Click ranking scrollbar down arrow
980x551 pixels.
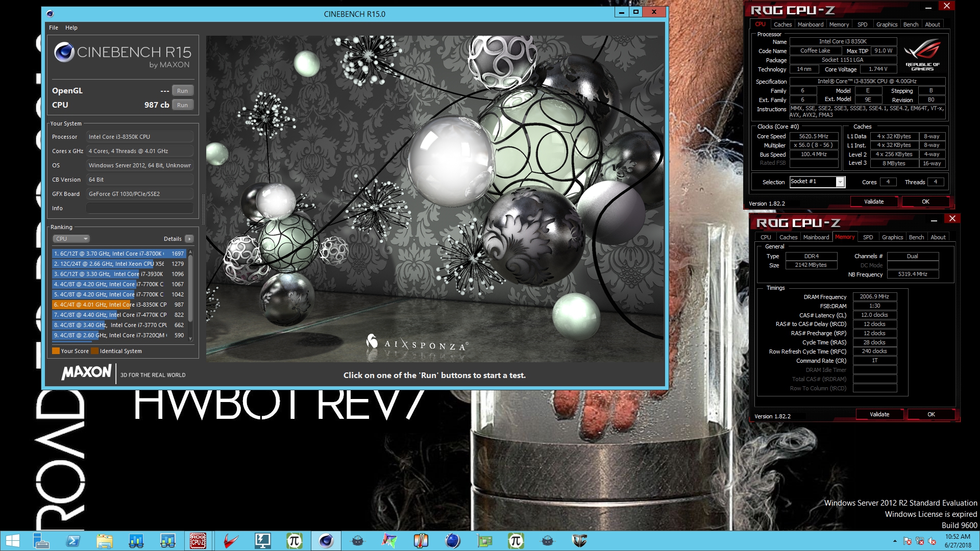point(190,339)
